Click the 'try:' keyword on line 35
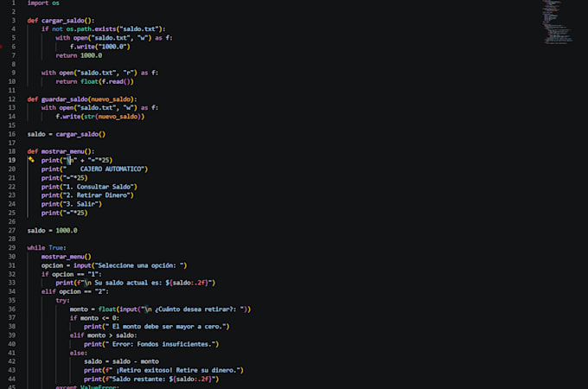 (62, 301)
